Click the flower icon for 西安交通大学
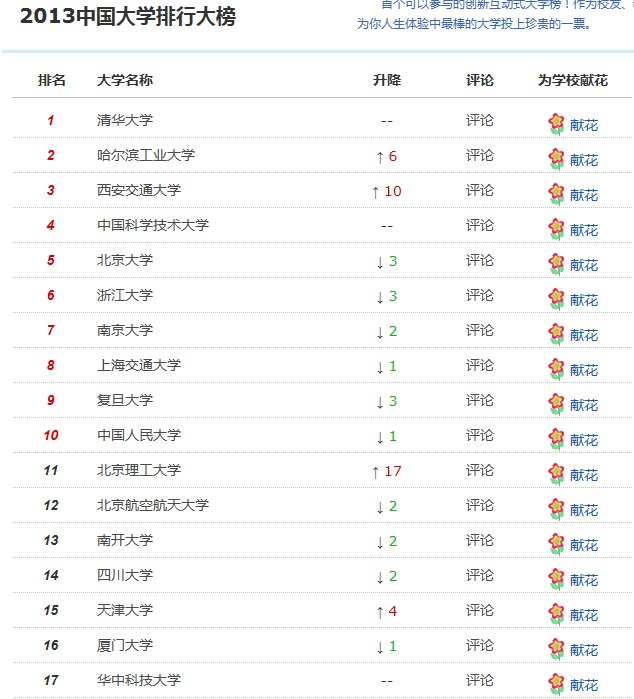634x699 pixels. (x=556, y=194)
